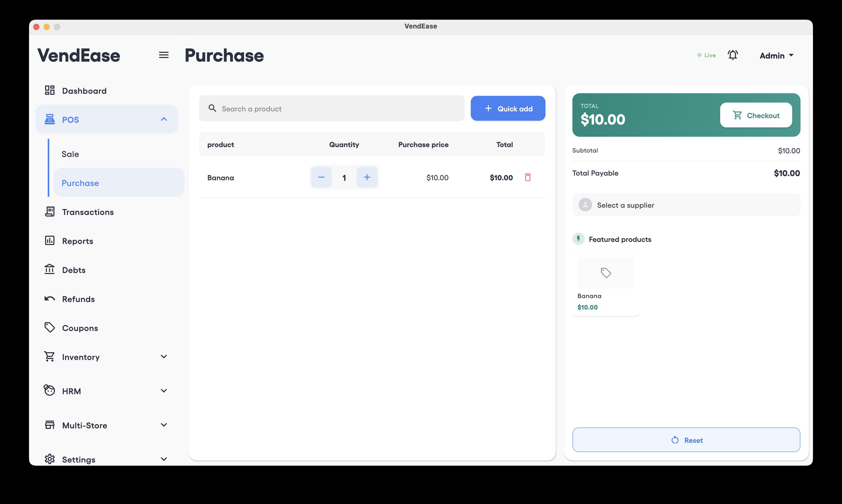Click the Dashboard grid icon
842x504 pixels.
point(50,90)
